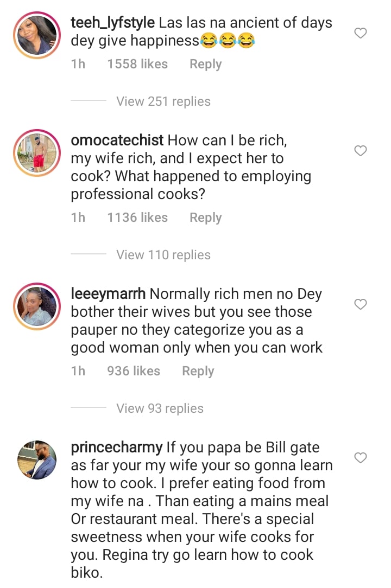Open the 1136 likes list
391x588 pixels.
[137, 218]
